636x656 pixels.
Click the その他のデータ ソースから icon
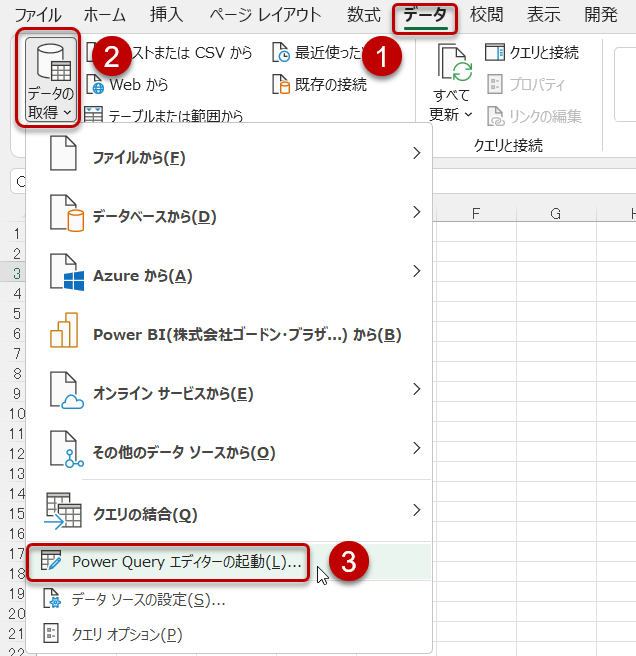click(x=67, y=449)
